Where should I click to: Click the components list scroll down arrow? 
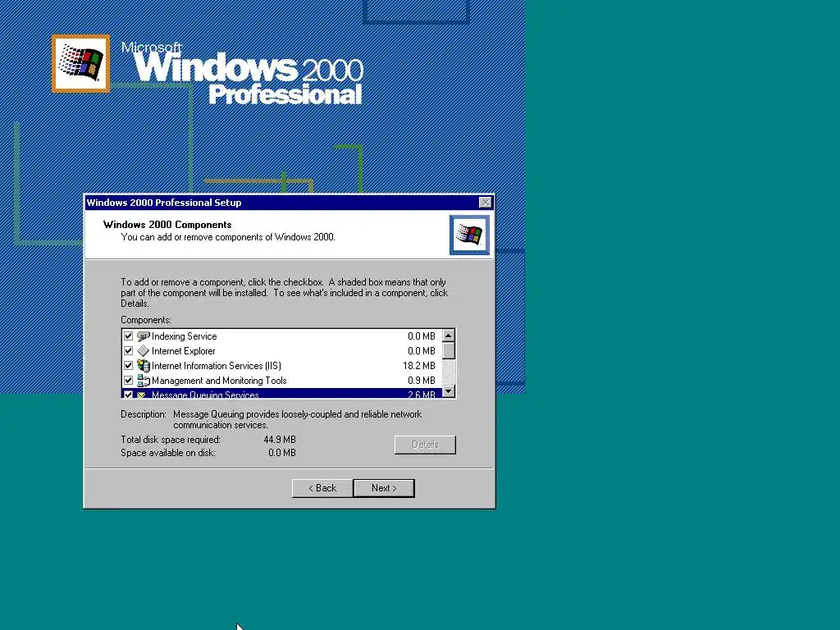pyautogui.click(x=449, y=391)
